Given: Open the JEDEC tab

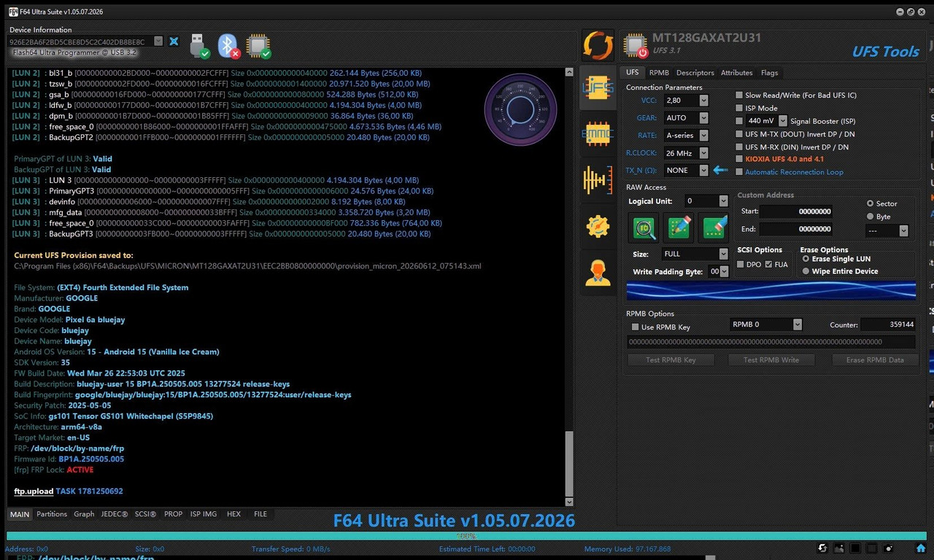Looking at the screenshot, I should point(115,514).
